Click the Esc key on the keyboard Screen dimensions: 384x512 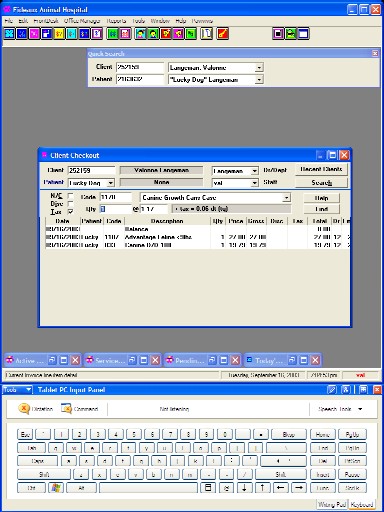tap(25, 435)
